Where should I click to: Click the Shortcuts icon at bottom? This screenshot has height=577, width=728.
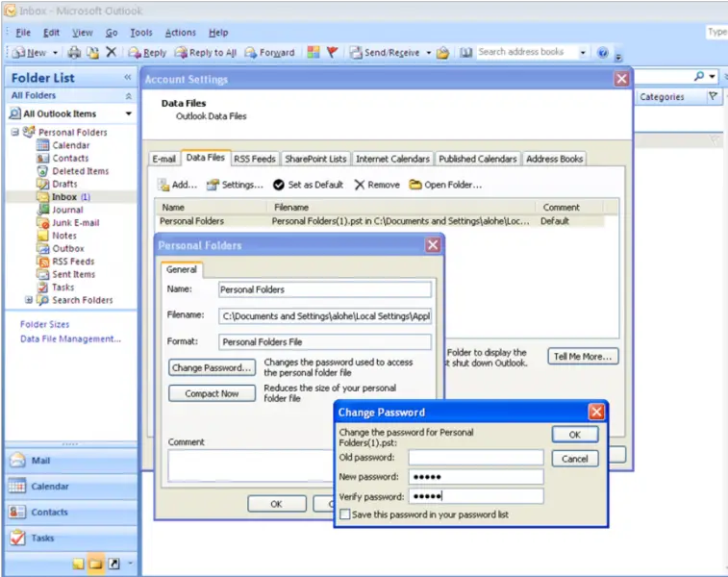click(113, 564)
